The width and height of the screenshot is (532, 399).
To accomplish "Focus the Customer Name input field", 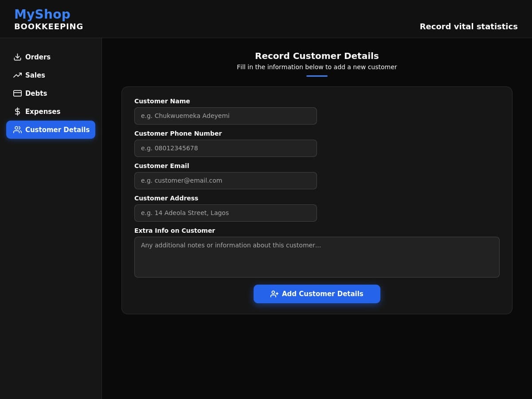I will tap(225, 116).
